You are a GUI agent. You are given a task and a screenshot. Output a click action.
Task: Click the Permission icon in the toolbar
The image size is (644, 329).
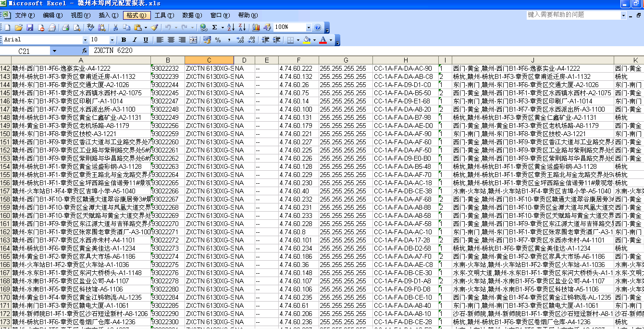[x=41, y=27]
